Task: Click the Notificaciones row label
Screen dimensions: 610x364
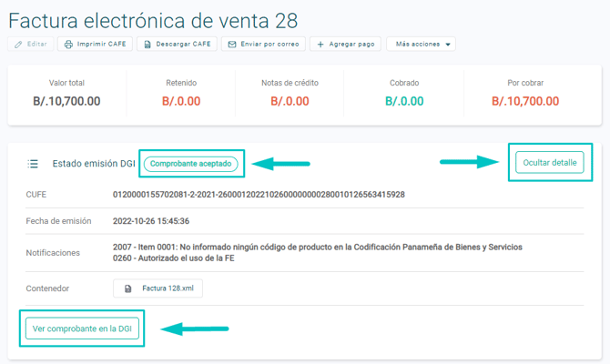Action: tap(53, 253)
